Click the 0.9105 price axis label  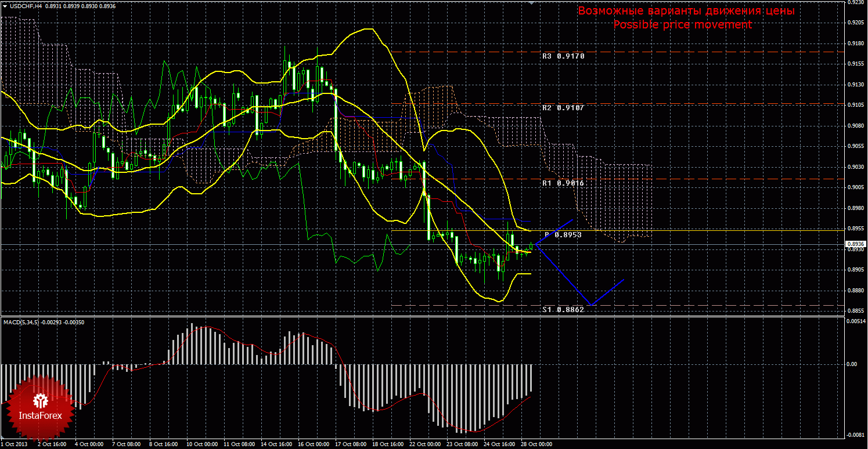tap(856, 105)
